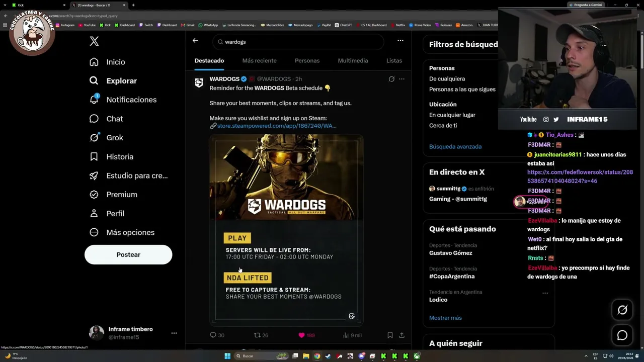
Task: Open Grok from the sidebar
Action: (x=106, y=138)
